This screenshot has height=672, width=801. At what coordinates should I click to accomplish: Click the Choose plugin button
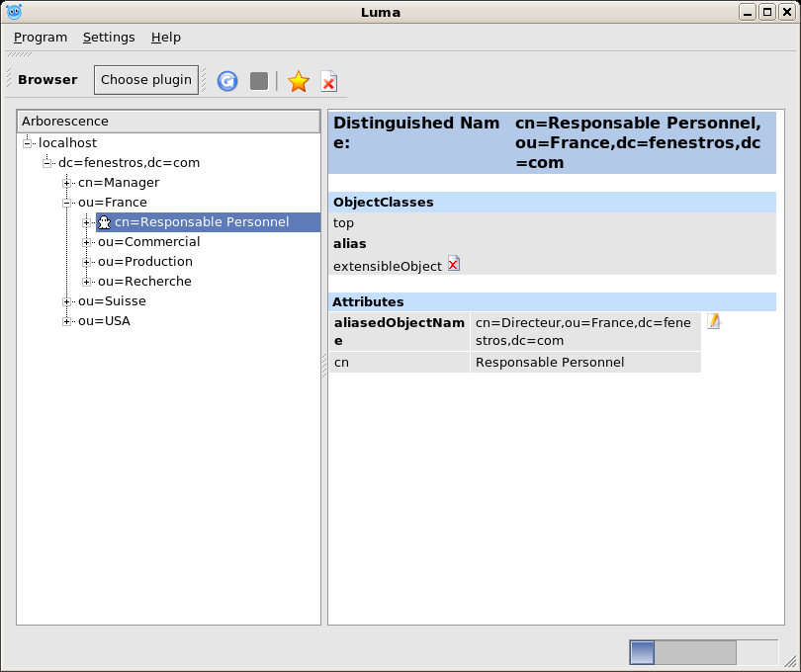pos(146,80)
